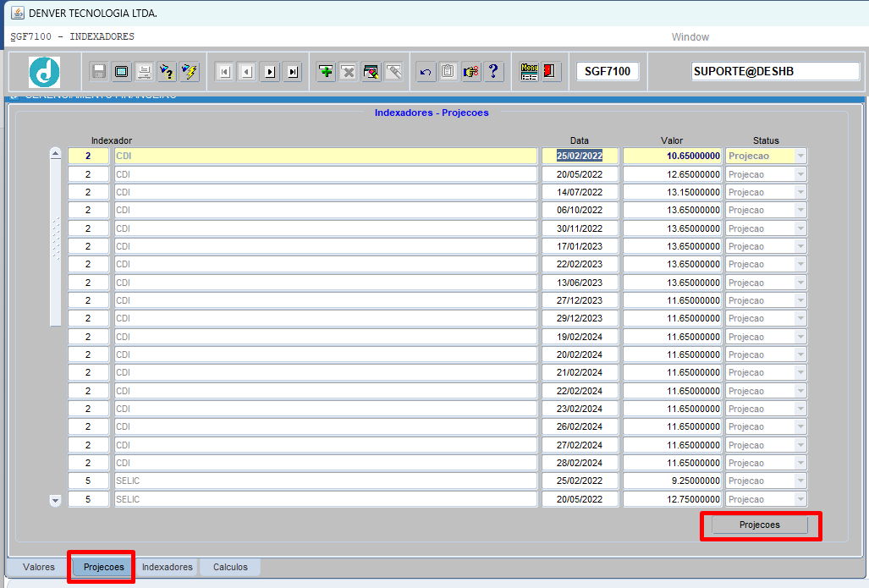Click the date cell 27/12/2023
This screenshot has height=588, width=869.
(580, 300)
